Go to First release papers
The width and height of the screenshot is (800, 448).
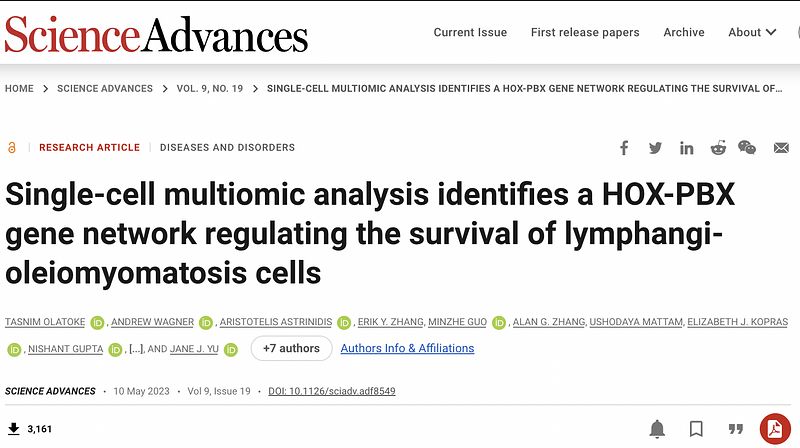tap(585, 32)
